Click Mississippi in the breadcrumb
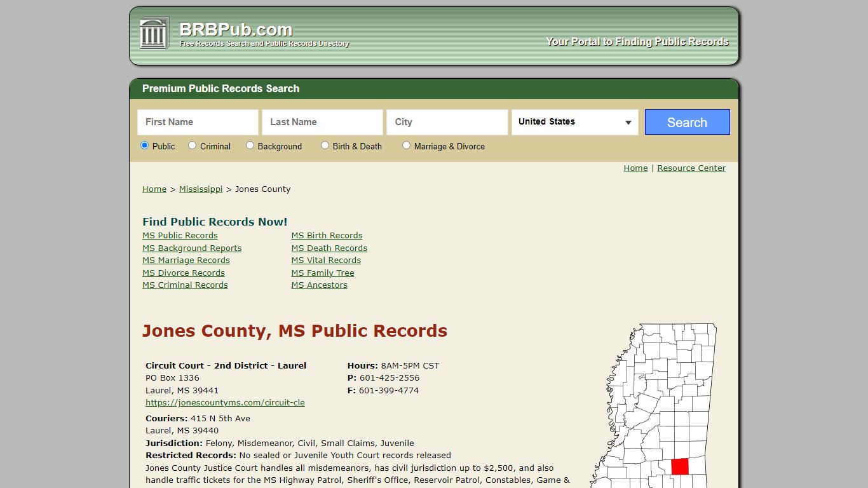 tap(201, 189)
